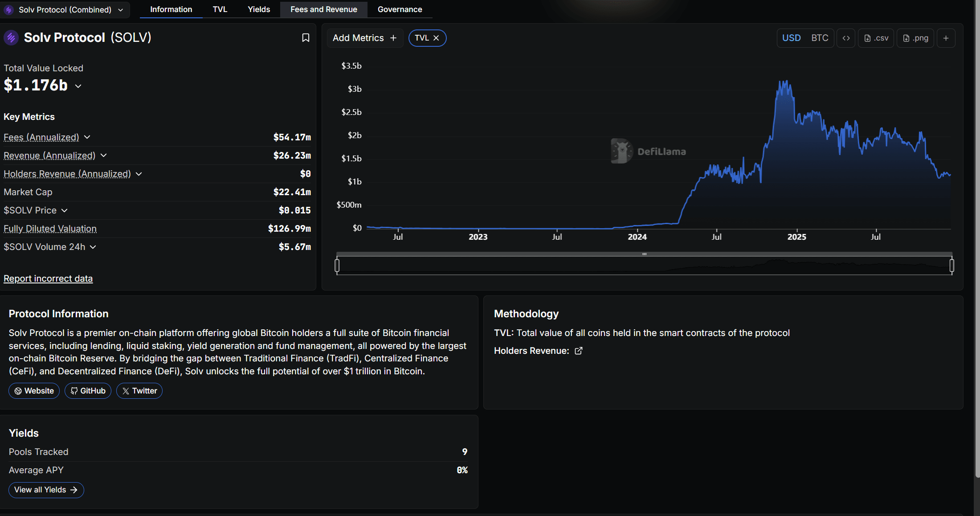This screenshot has width=980, height=516.
Task: Download chart data as .csv
Action: pyautogui.click(x=876, y=38)
